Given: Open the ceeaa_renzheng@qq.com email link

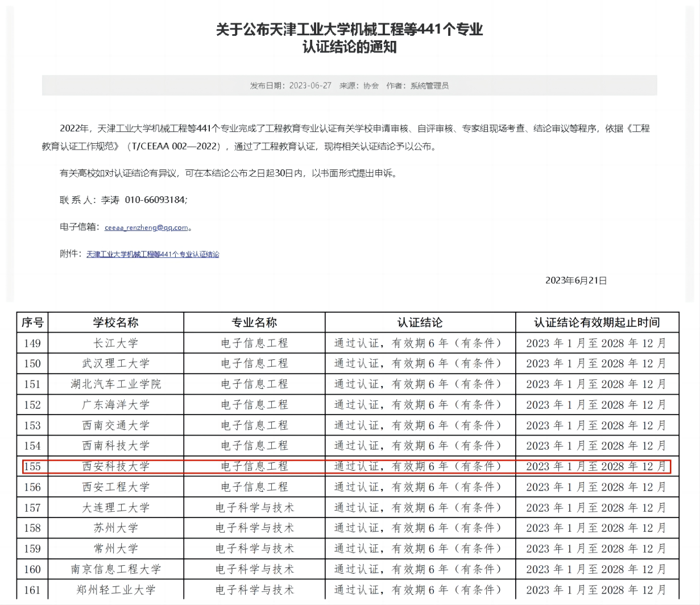Looking at the screenshot, I should click(146, 227).
